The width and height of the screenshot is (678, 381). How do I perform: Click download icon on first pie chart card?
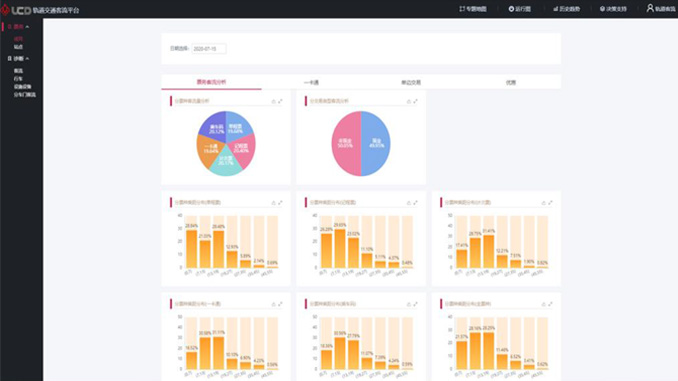coord(273,101)
